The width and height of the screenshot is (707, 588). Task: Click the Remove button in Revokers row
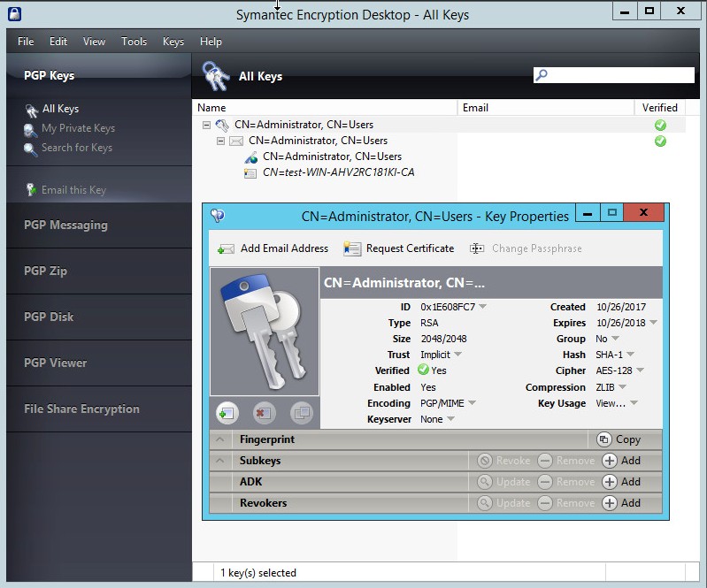566,503
